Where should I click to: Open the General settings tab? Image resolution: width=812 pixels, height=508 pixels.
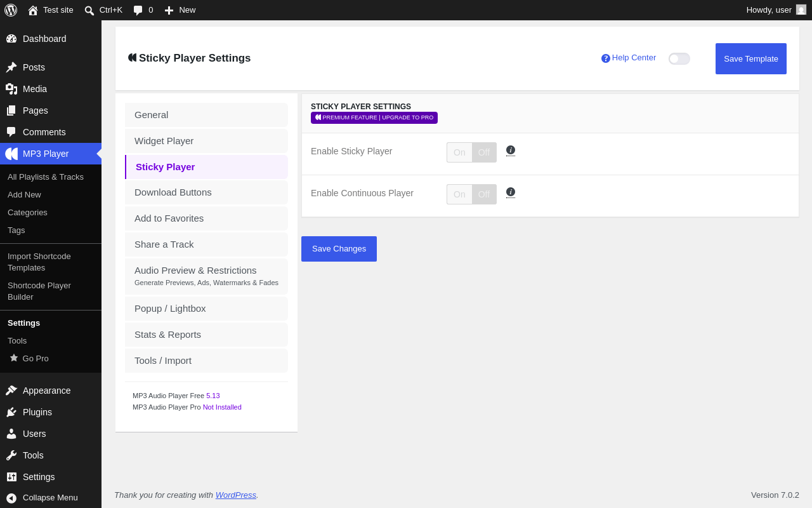pos(206,115)
